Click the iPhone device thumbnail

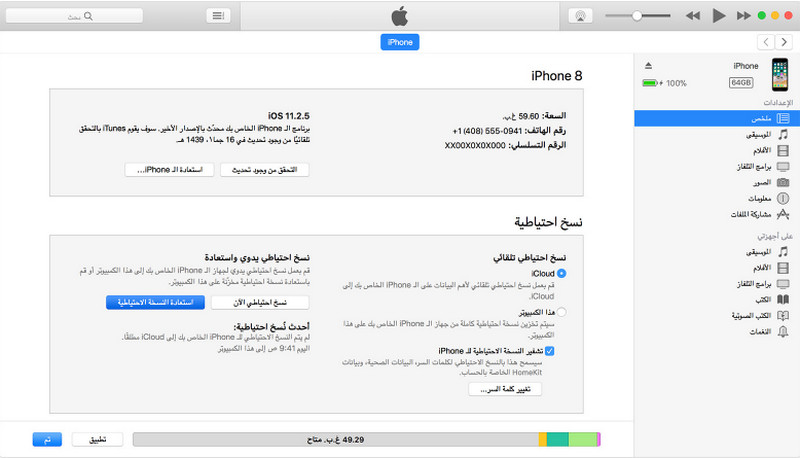780,74
